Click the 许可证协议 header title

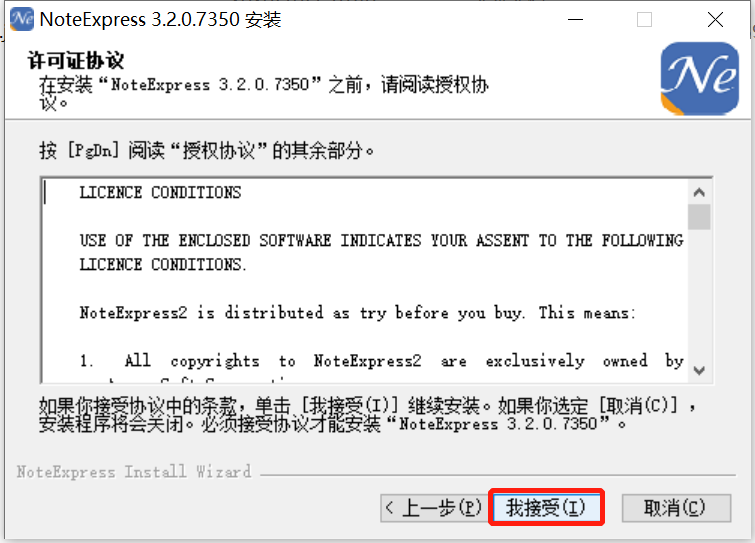[x=76, y=61]
